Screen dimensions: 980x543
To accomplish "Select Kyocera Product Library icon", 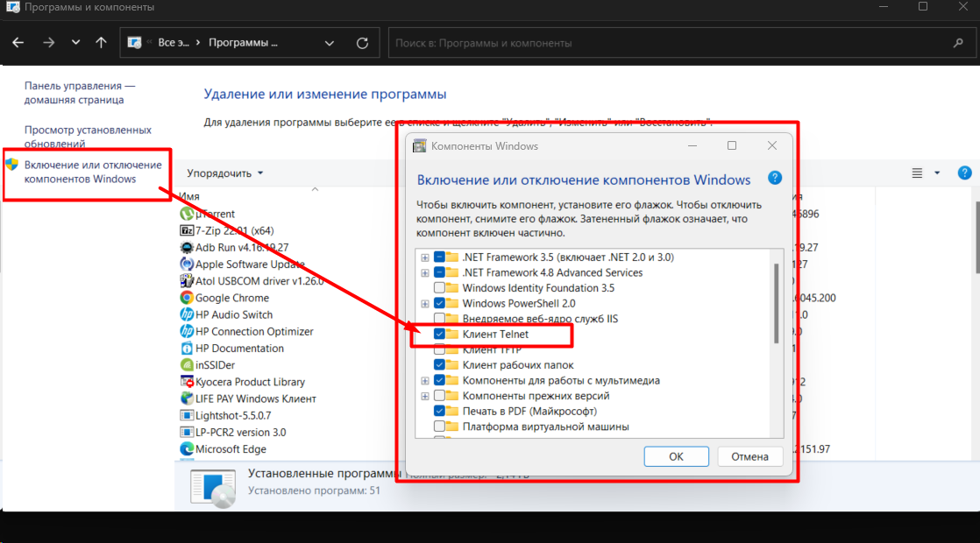I will tap(186, 382).
